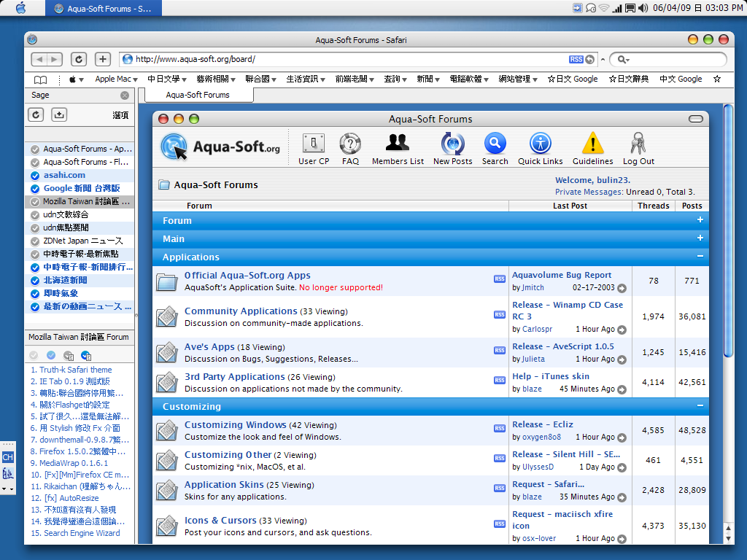Image resolution: width=747 pixels, height=560 pixels.
Task: Open the User CP icon
Action: [314, 143]
